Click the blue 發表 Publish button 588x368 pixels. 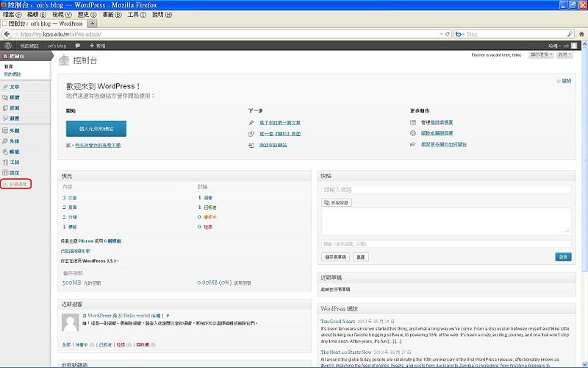tap(563, 257)
